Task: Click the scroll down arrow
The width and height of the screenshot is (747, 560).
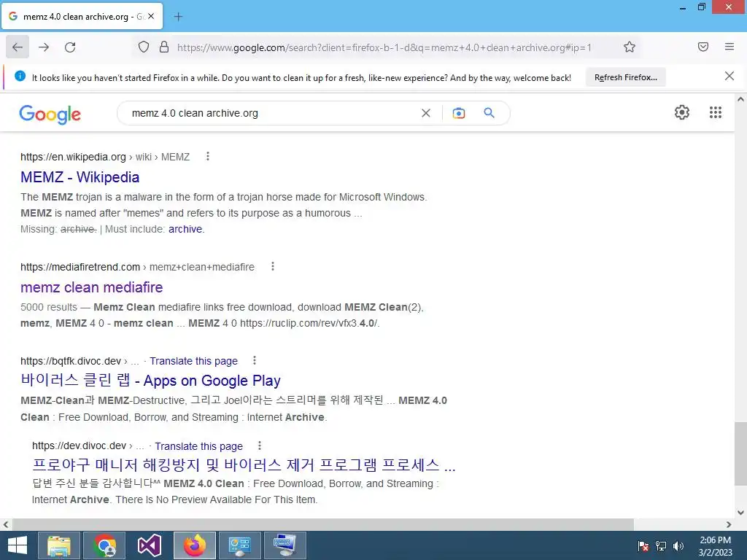Action: [x=740, y=513]
